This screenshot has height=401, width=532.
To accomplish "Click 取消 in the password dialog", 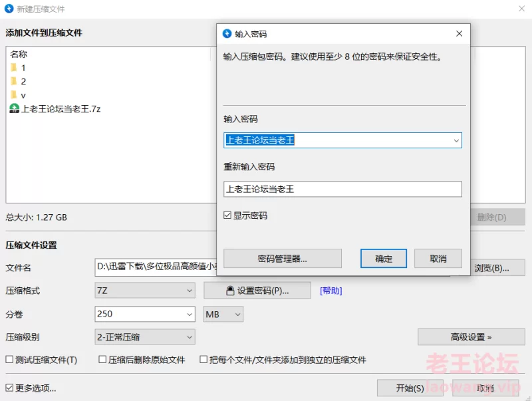I will [x=438, y=259].
